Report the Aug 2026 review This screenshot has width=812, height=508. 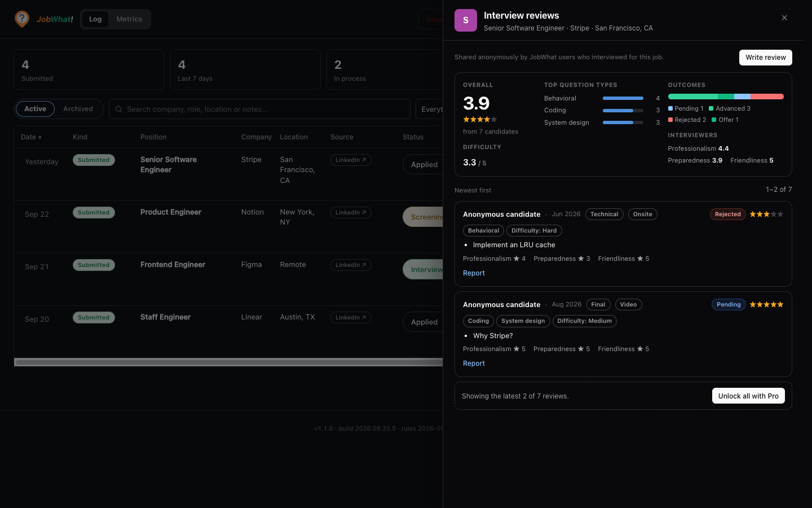tap(474, 364)
